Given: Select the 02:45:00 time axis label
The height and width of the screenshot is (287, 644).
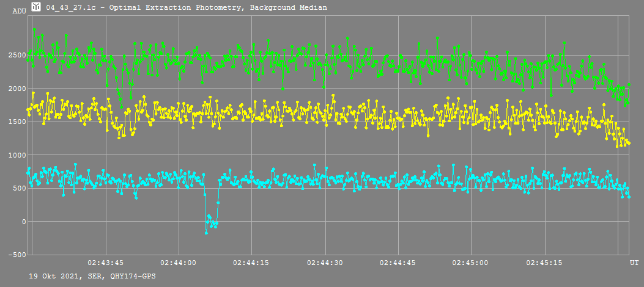Looking at the screenshot, I should coord(471,263).
